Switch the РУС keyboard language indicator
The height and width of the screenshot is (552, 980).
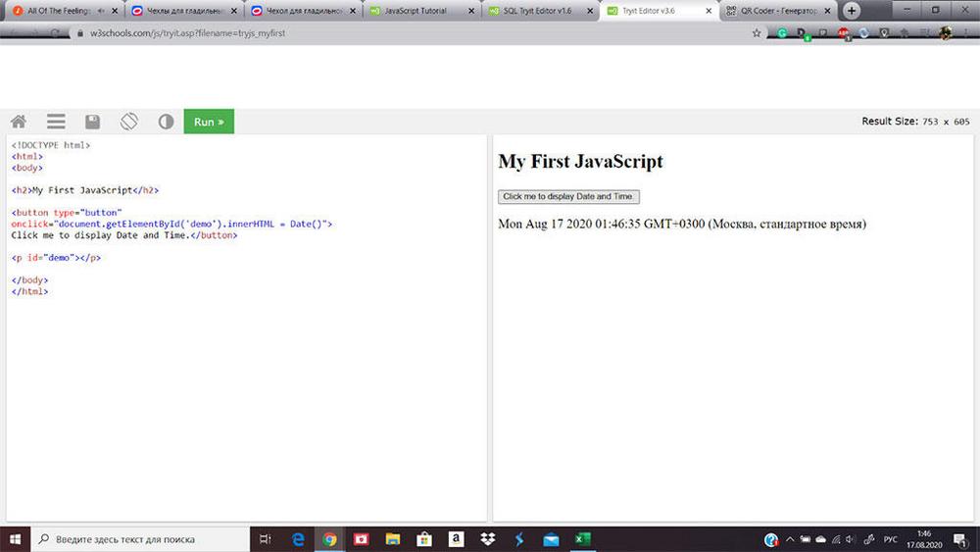coord(891,538)
